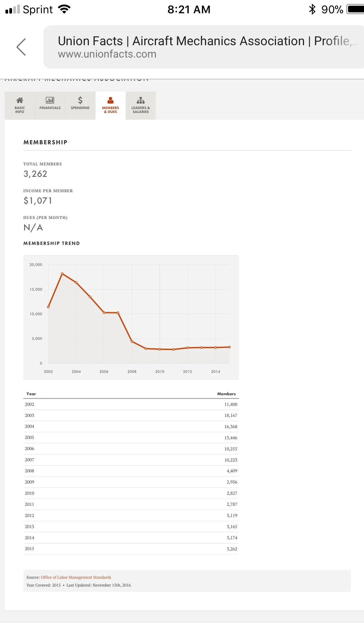Viewport: 364px width, 623px height.
Task: Tap the battery status indicator
Action: pos(356,9)
